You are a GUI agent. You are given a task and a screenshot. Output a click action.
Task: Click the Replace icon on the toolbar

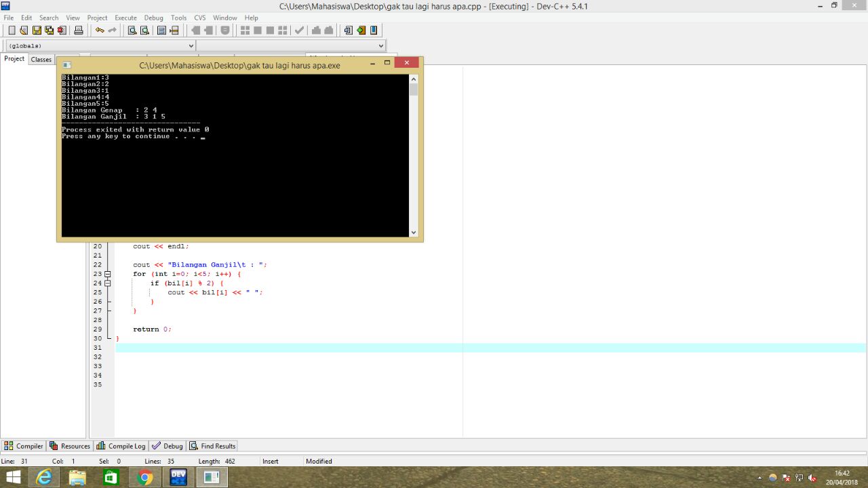(162, 30)
